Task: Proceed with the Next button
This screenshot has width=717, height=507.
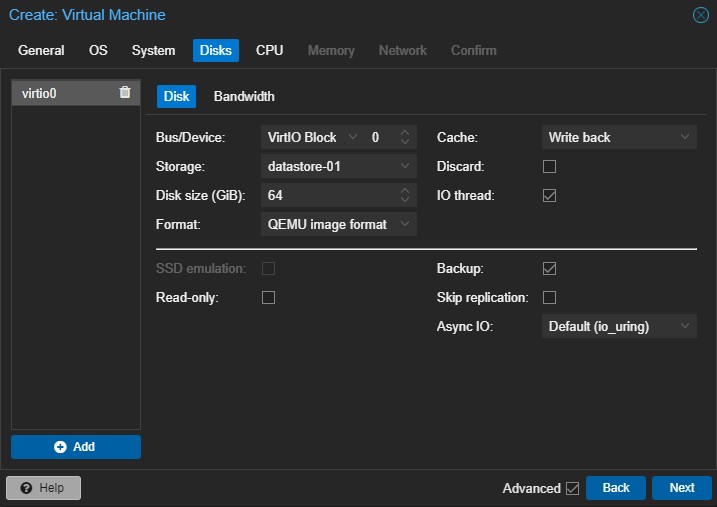Action: [682, 488]
